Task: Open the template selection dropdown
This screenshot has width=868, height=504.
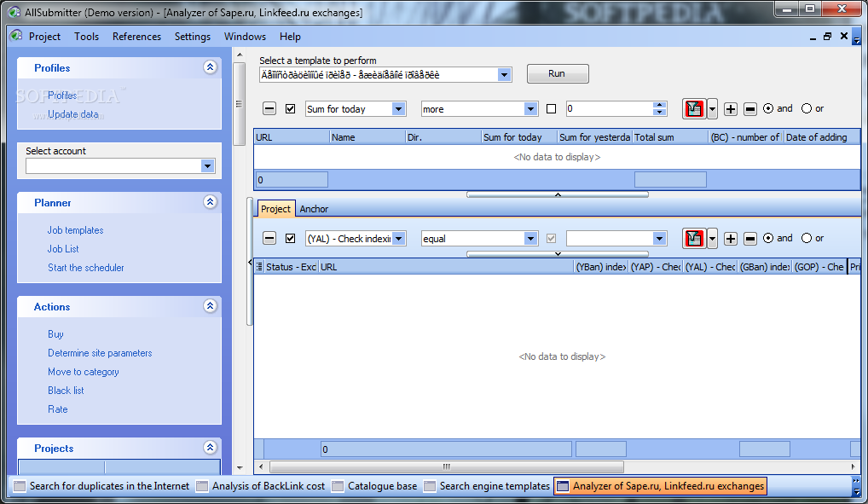Action: (x=504, y=75)
